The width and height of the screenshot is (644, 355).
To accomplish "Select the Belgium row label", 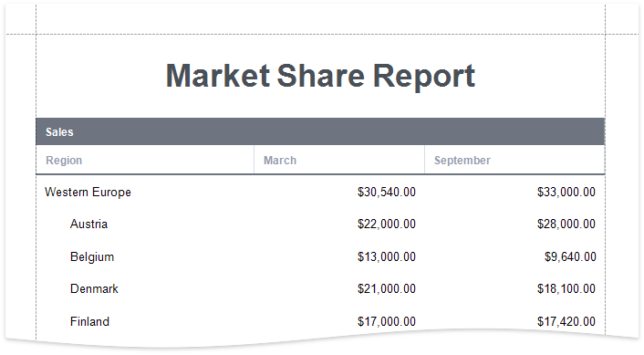I will point(92,256).
